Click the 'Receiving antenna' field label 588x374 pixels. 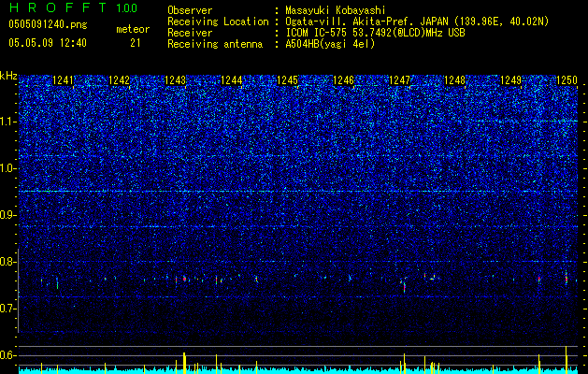click(215, 44)
